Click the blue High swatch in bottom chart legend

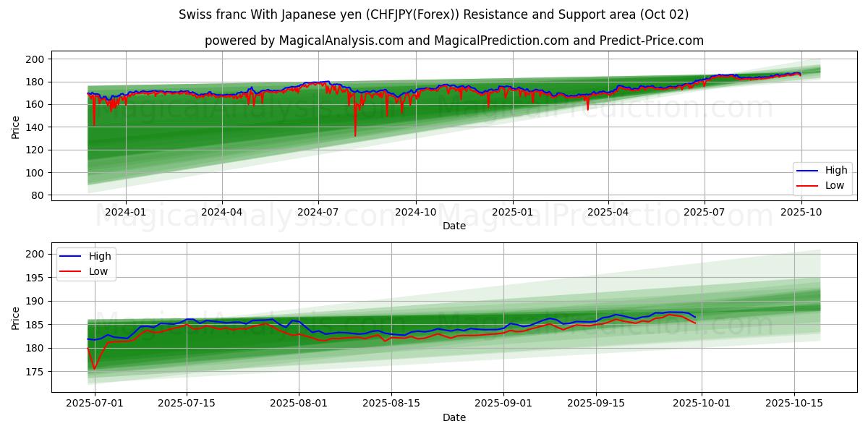click(71, 256)
